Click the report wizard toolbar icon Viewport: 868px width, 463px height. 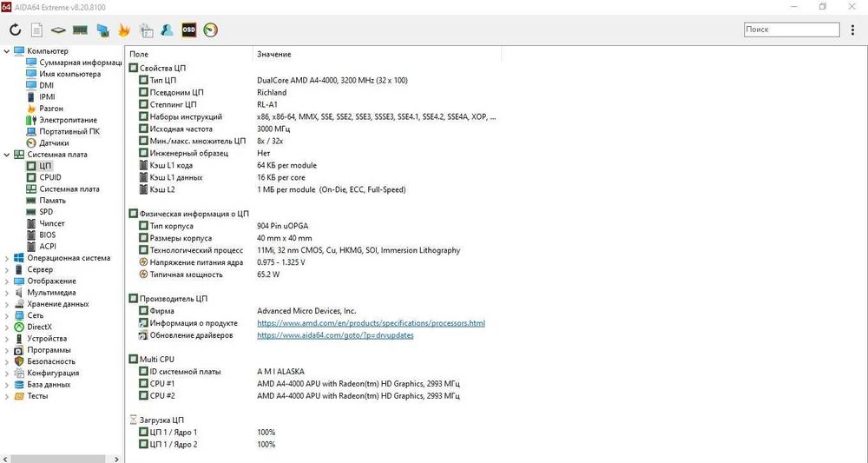click(146, 30)
